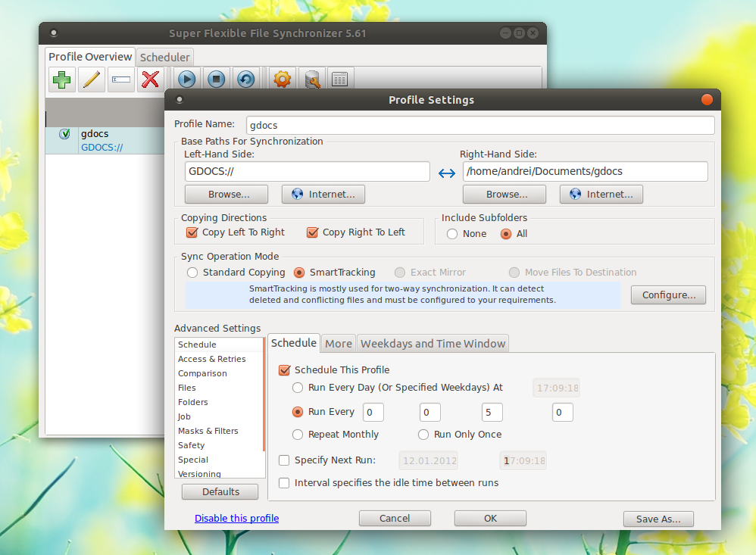Viewport: 756px width, 555px height.
Task: Click the gdocs profile green check icon
Action: tap(64, 134)
